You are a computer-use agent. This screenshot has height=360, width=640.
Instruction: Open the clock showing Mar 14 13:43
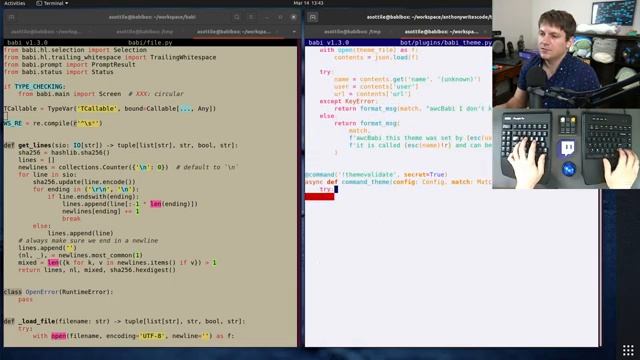[308, 3]
